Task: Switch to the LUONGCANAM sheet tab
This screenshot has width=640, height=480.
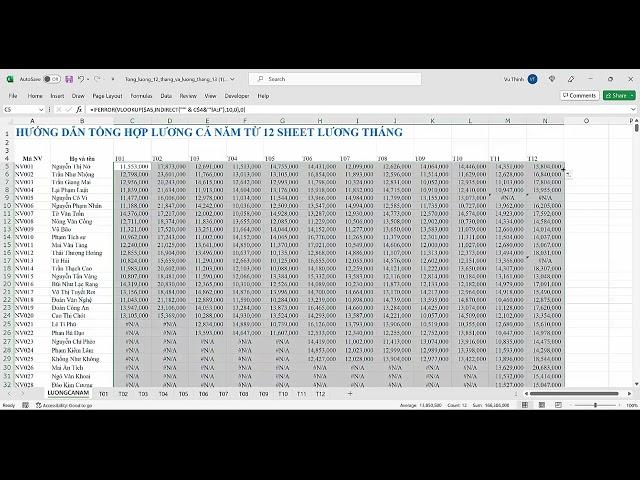Action: point(68,393)
